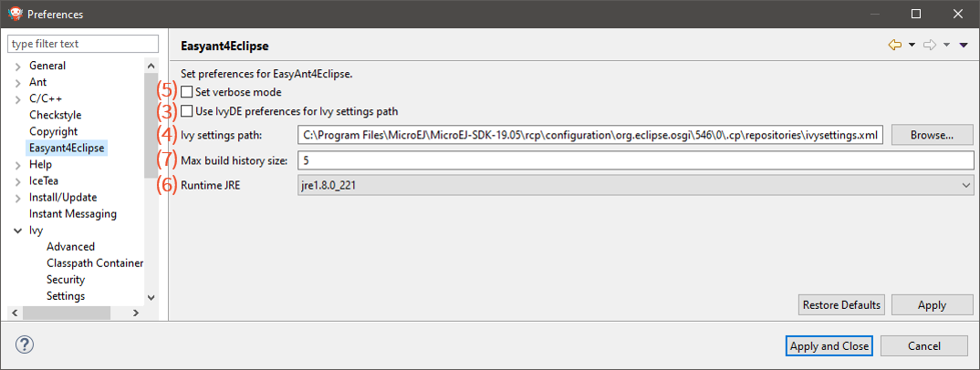Open the preferences page view menu triangle
The width and height of the screenshot is (980, 370).
(964, 45)
